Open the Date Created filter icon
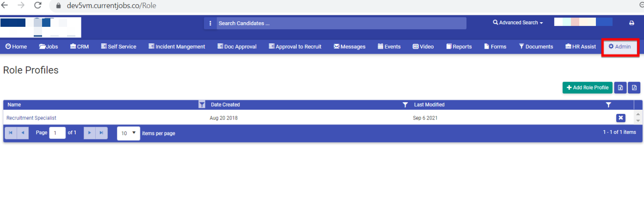Viewport: 644px width, 200px height. point(405,105)
